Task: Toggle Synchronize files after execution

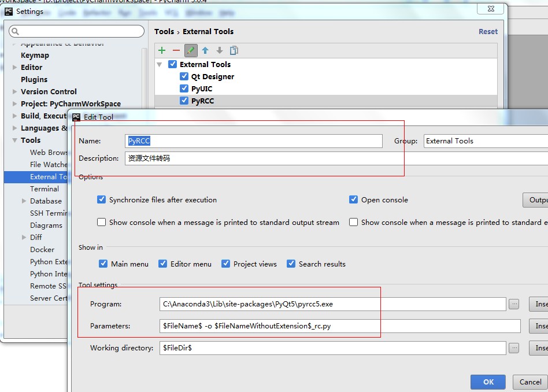Action: pos(101,199)
